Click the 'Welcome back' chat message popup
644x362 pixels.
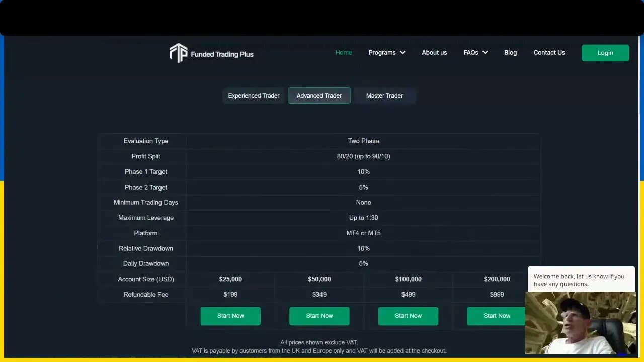pyautogui.click(x=581, y=280)
